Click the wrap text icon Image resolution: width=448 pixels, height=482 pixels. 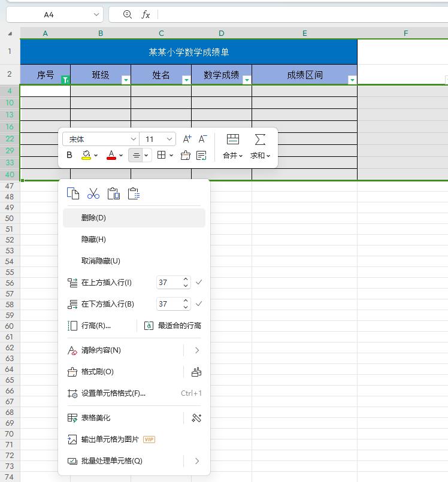[x=201, y=155]
